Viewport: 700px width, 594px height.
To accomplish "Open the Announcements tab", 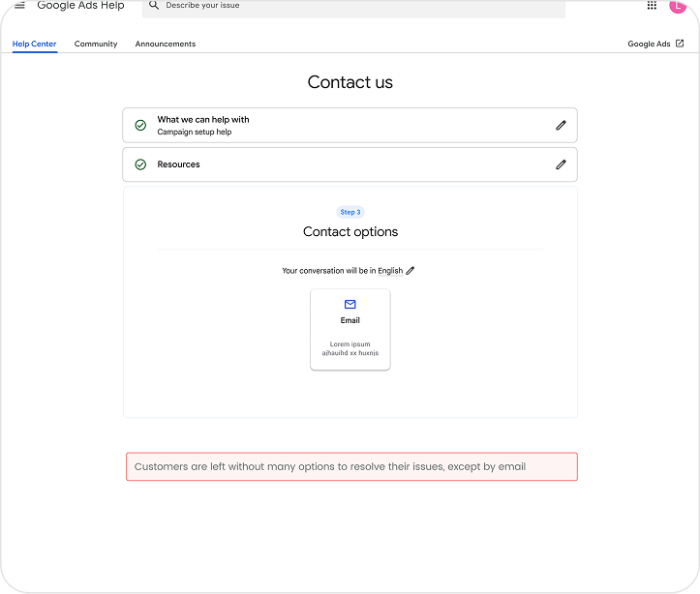I will click(166, 45).
